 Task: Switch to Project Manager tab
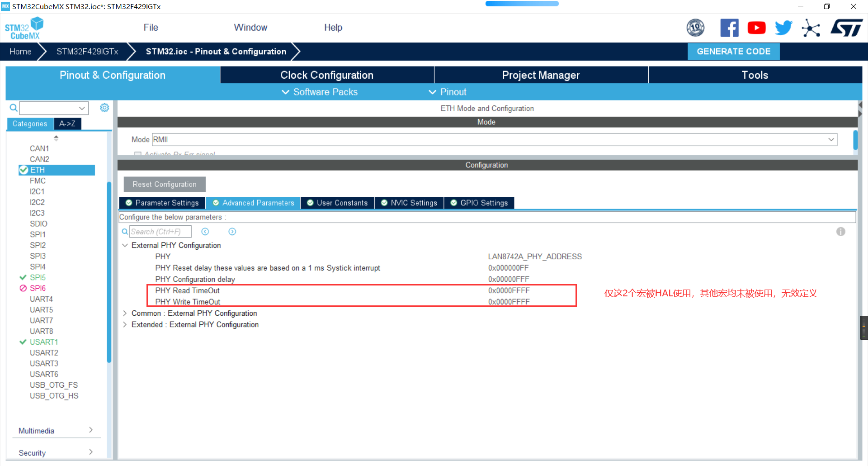541,75
